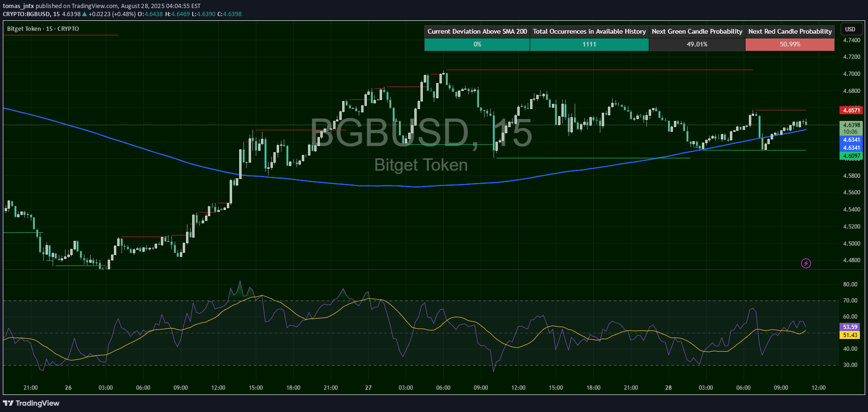This screenshot has width=868, height=412.
Task: Select the Bitget Token · 15 · CRYPTO legend
Action: pyautogui.click(x=43, y=29)
